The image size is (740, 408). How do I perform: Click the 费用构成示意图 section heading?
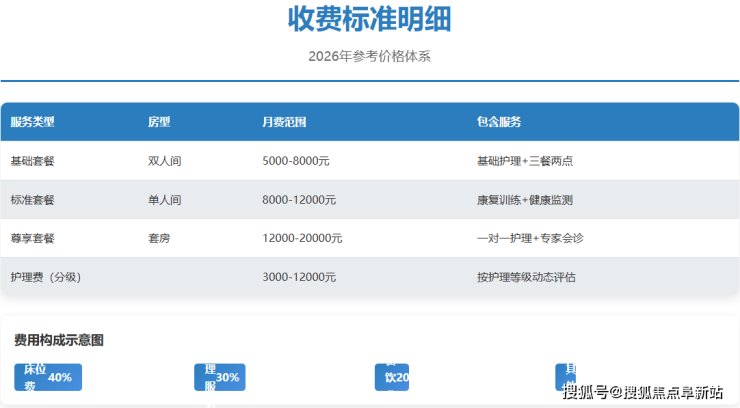59,341
